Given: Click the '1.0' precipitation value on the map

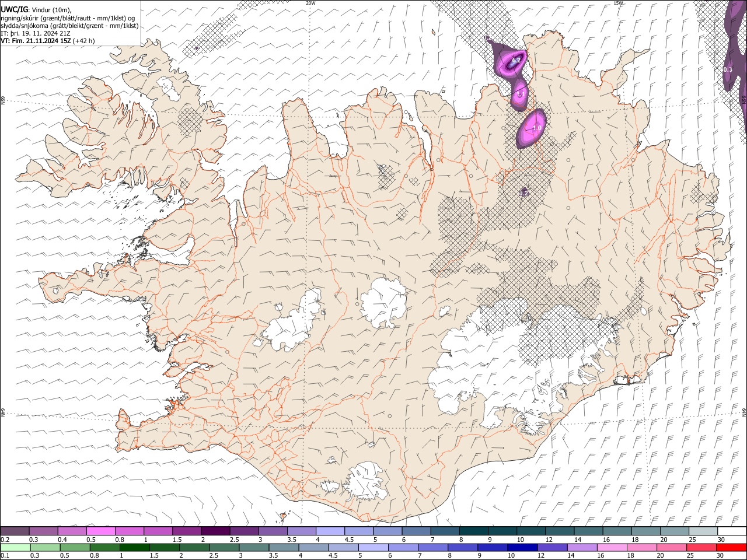Looking at the screenshot, I should tap(537, 128).
